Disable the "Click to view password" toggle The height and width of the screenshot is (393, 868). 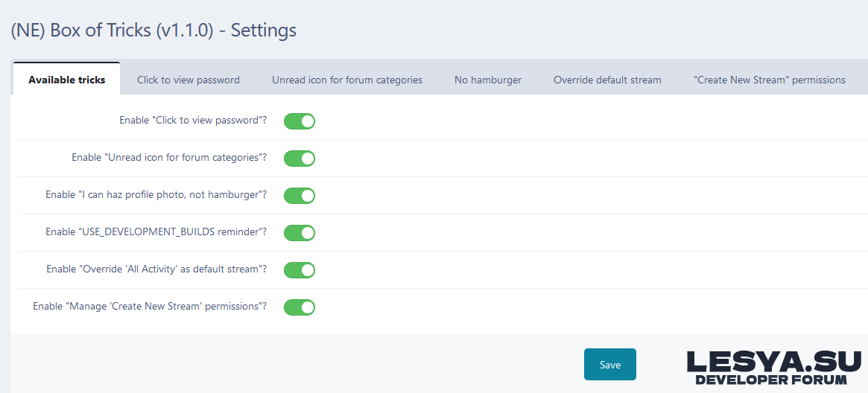pos(300,121)
